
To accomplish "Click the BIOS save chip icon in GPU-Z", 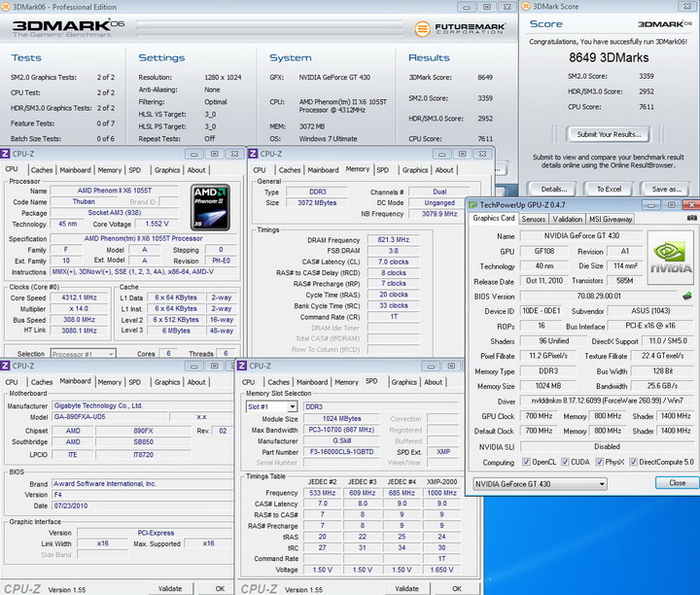I will point(686,296).
